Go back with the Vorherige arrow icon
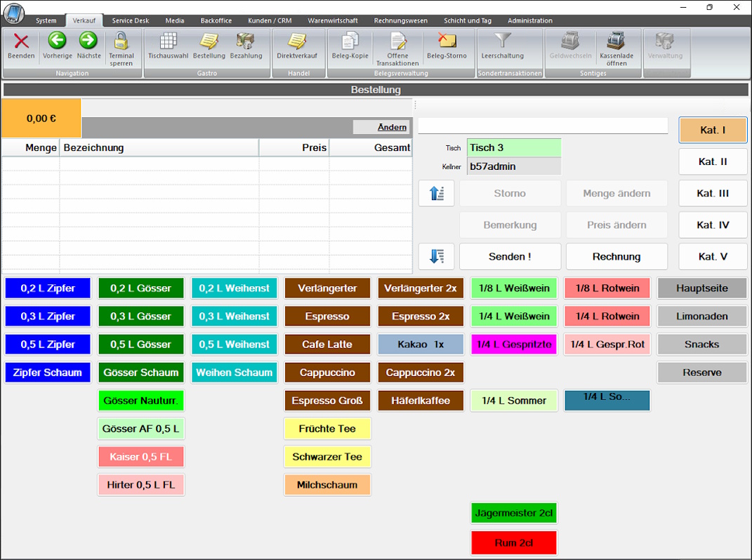The image size is (752, 560). (x=57, y=41)
